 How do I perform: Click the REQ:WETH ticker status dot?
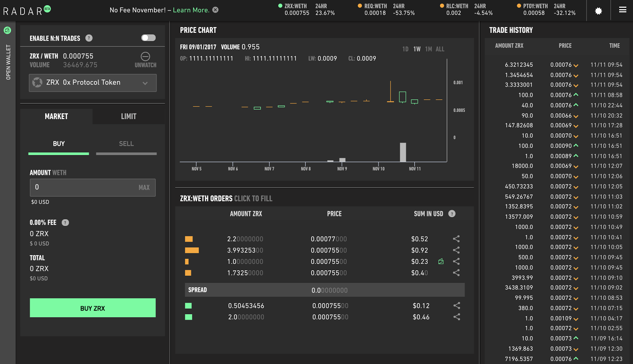tap(360, 6)
